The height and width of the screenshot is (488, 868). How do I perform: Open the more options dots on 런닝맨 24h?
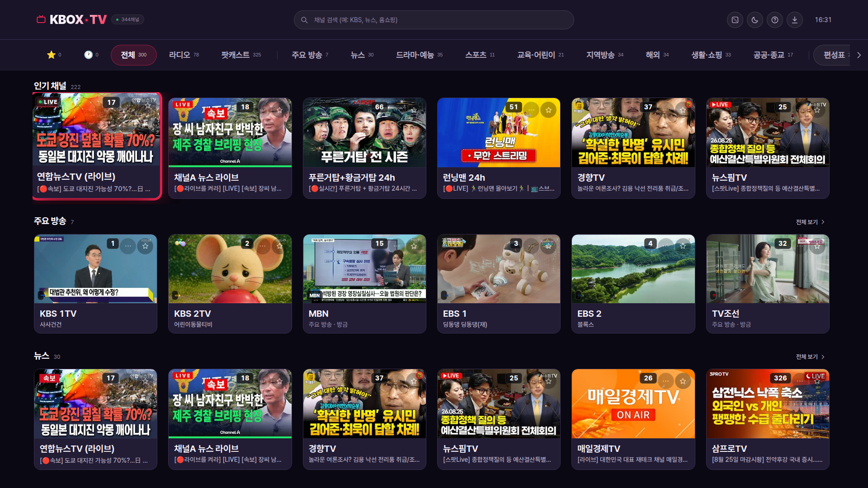531,110
